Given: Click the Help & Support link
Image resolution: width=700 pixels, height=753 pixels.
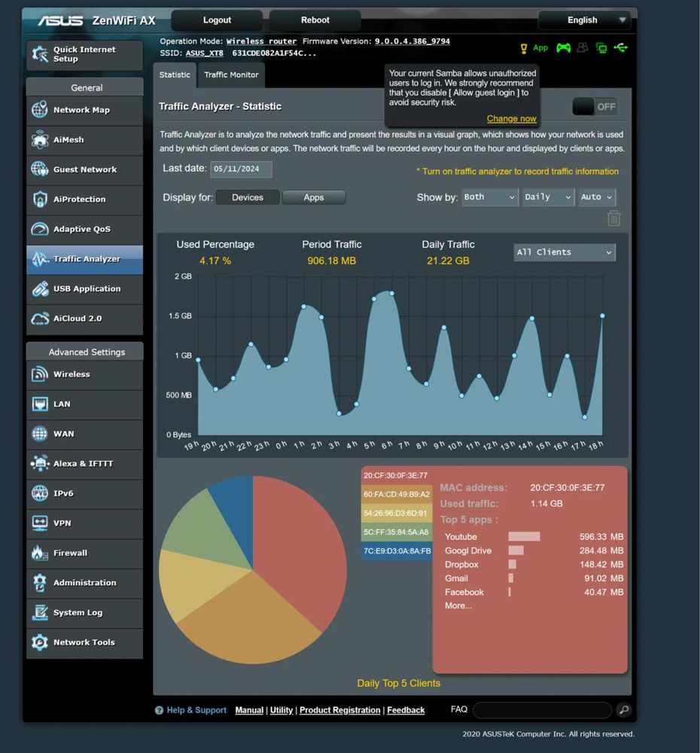Looking at the screenshot, I should pos(196,710).
